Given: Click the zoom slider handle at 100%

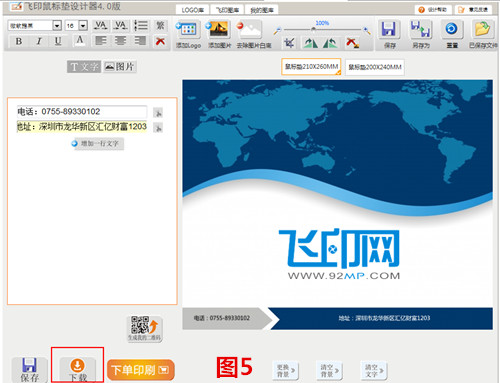Looking at the screenshot, I should pyautogui.click(x=313, y=29).
